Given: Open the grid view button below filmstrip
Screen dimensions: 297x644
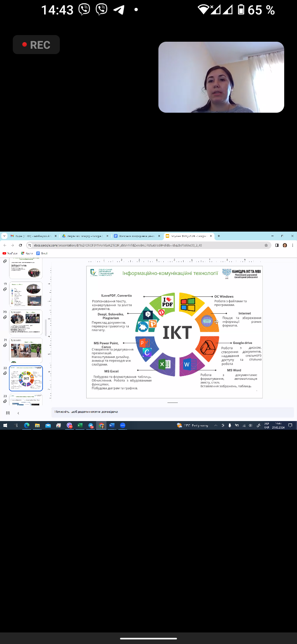Looking at the screenshot, I should pyautogui.click(x=7, y=413).
